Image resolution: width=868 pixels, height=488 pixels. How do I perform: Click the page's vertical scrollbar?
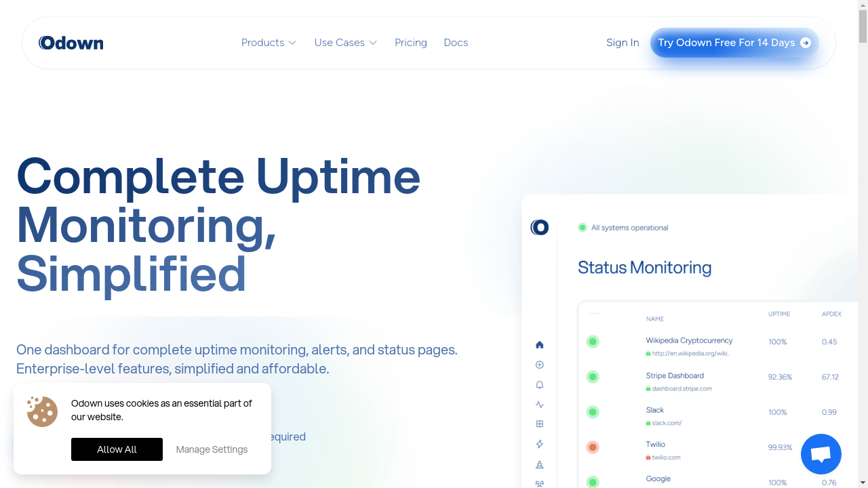coord(863,244)
